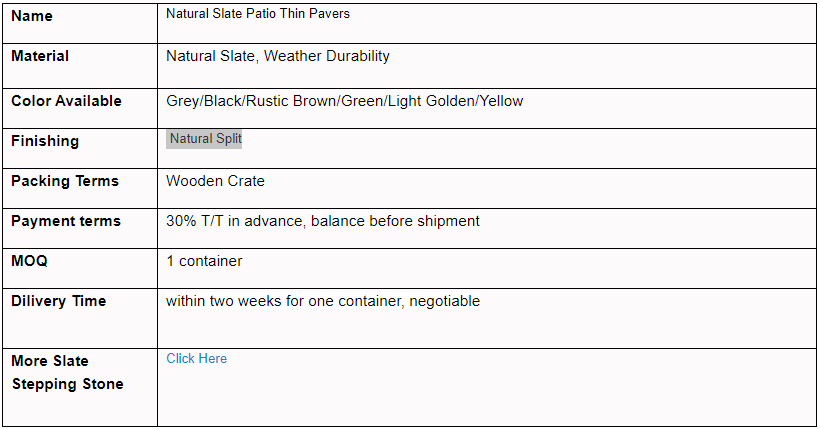Click 'Natural Slate, Weather Durability' value

278,56
